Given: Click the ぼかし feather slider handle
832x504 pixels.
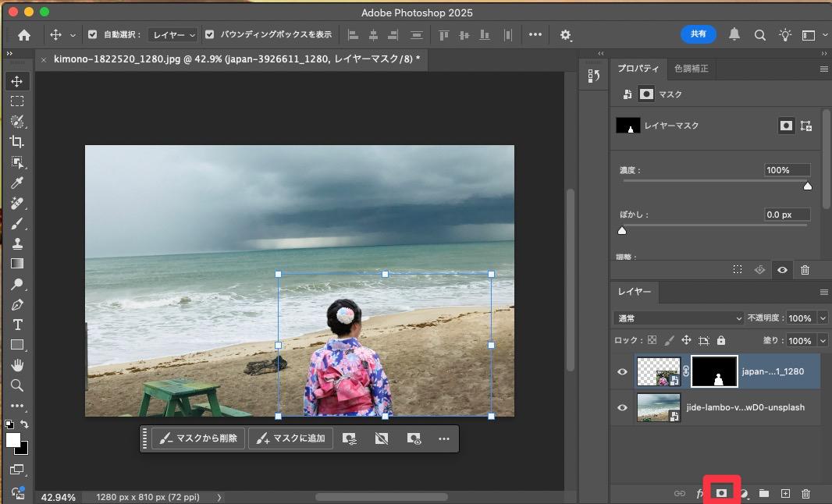Looking at the screenshot, I should click(622, 230).
